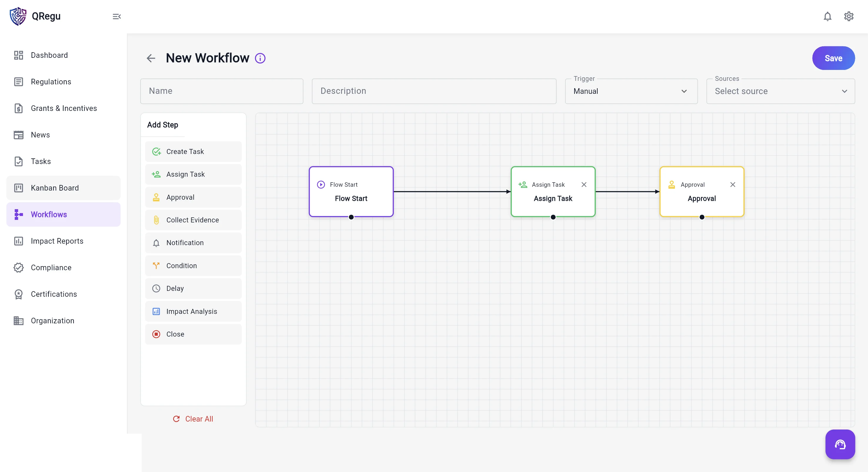Expand the Trigger dropdown set to Manual

[631, 91]
